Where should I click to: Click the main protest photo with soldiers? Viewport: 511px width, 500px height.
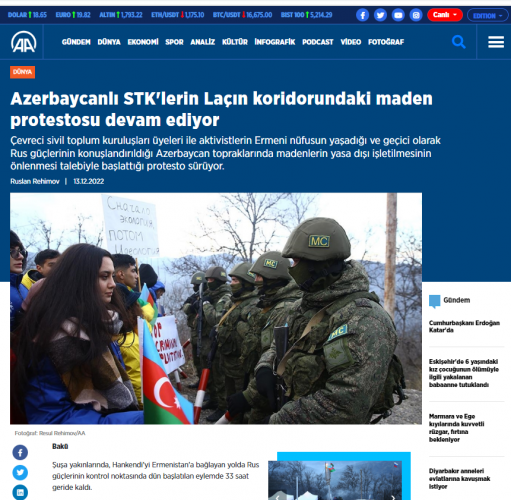pyautogui.click(x=216, y=308)
